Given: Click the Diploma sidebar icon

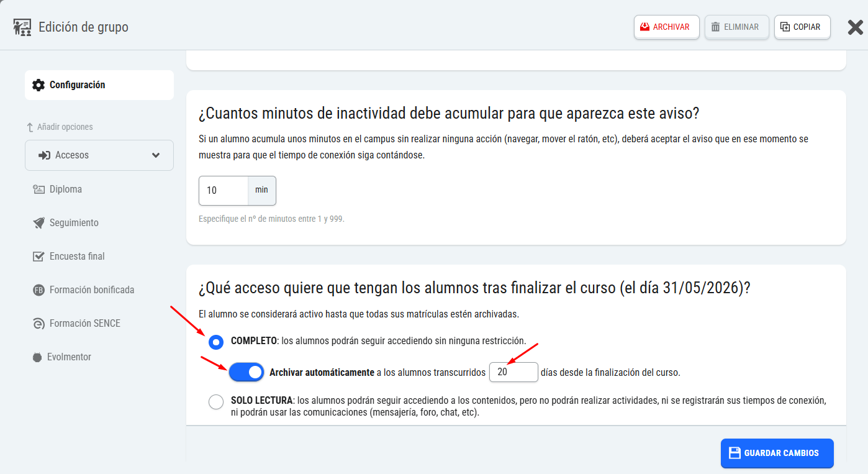Looking at the screenshot, I should (x=38, y=189).
